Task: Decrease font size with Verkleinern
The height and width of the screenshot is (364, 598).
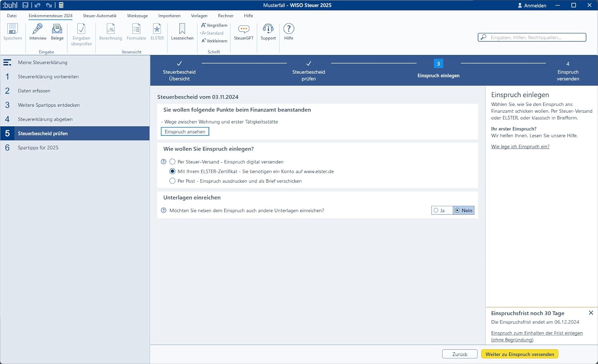Action: [x=214, y=41]
